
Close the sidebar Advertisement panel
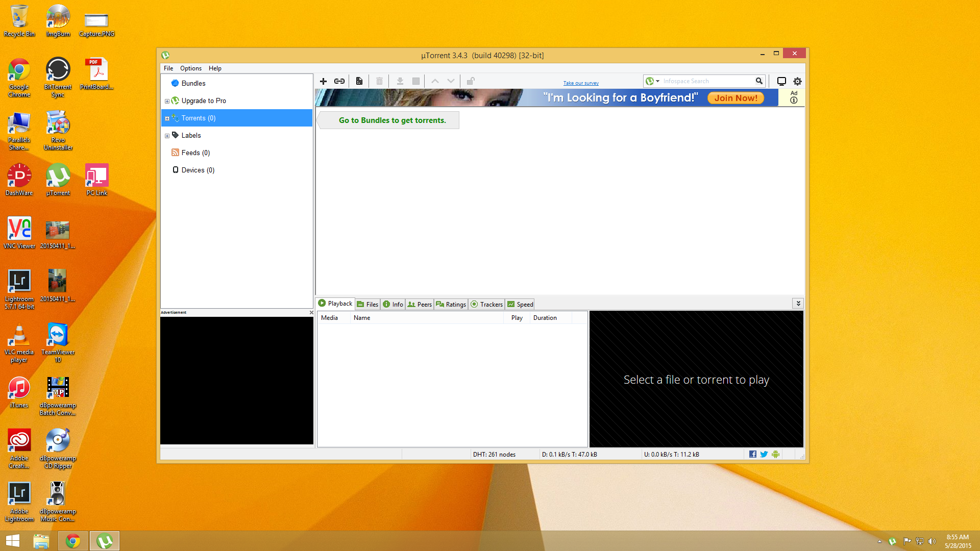311,312
